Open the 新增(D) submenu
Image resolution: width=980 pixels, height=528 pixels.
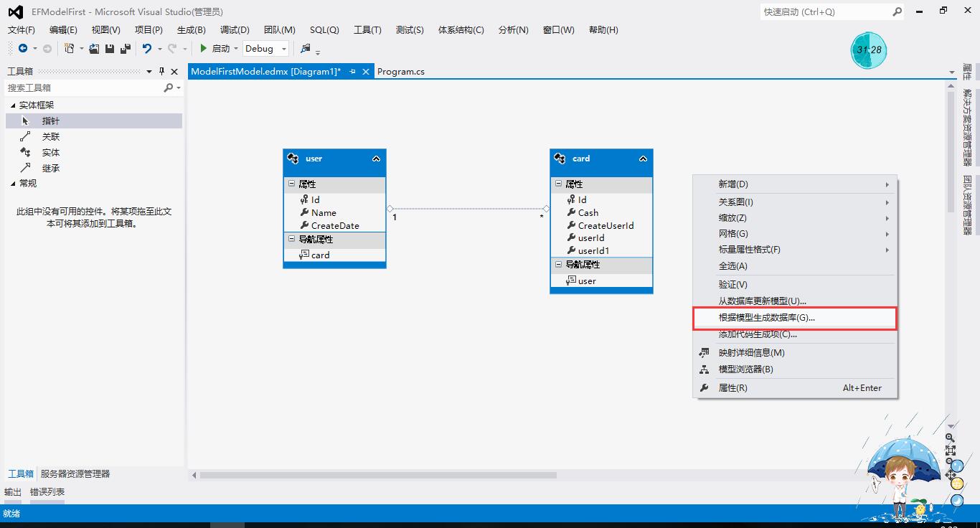pyautogui.click(x=795, y=184)
